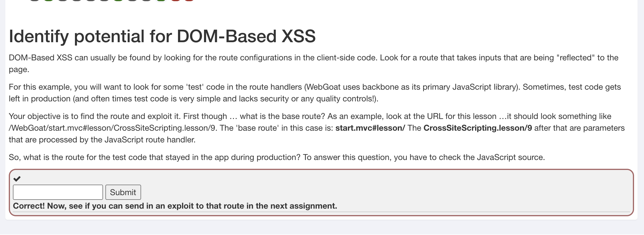Go to the fourth lesson page button
This screenshot has width=644, height=235.
point(77,0)
